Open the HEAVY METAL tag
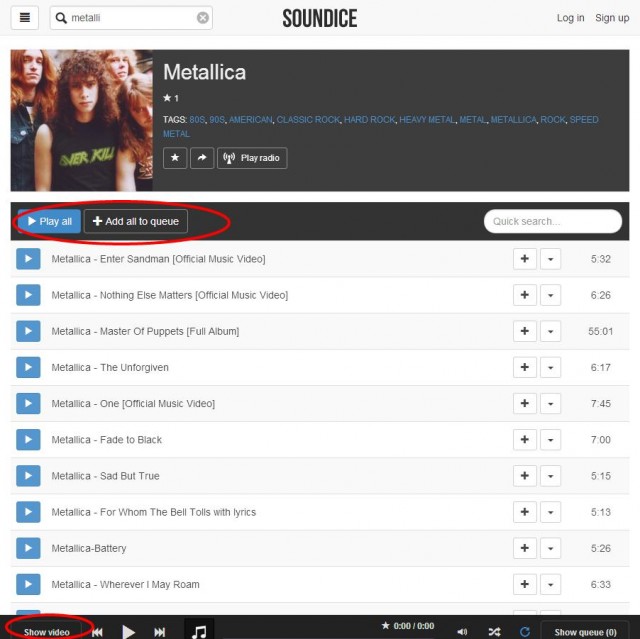 [427, 120]
